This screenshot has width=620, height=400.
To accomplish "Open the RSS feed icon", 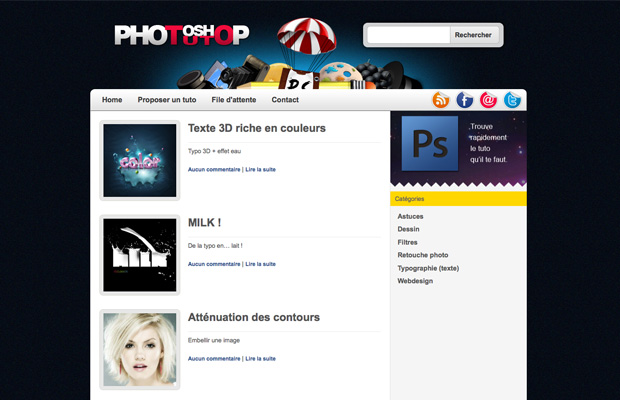I will 440,100.
